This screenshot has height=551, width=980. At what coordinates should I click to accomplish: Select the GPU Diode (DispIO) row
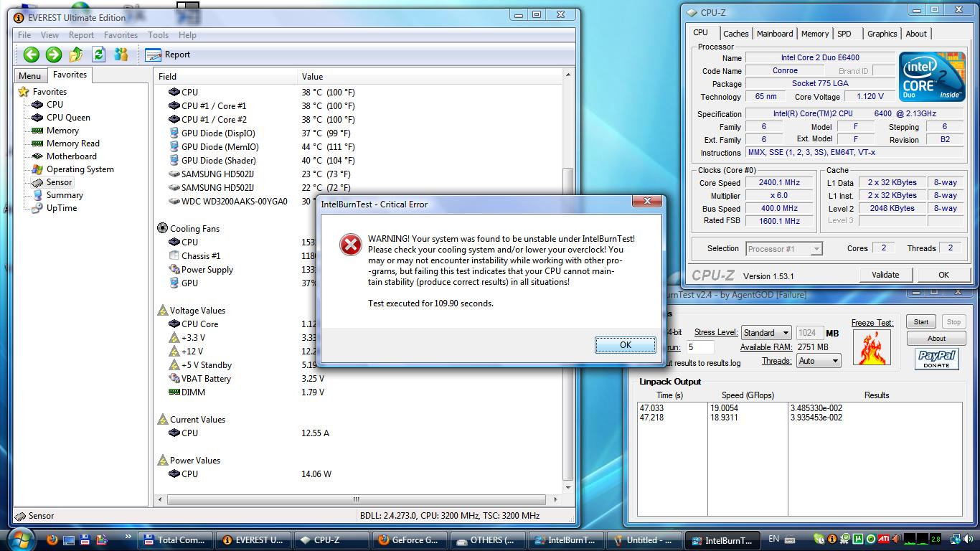[358, 133]
